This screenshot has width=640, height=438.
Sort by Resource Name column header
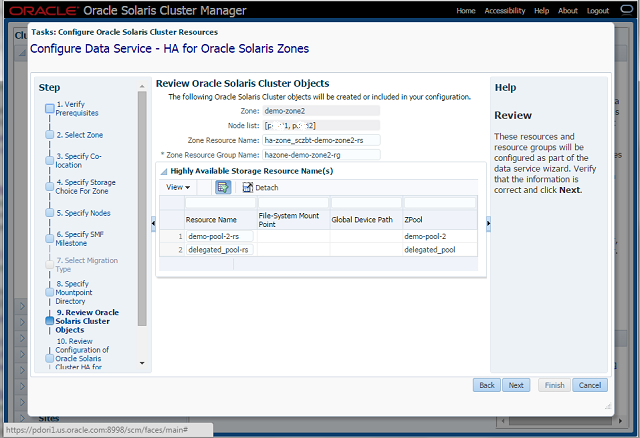pos(220,220)
